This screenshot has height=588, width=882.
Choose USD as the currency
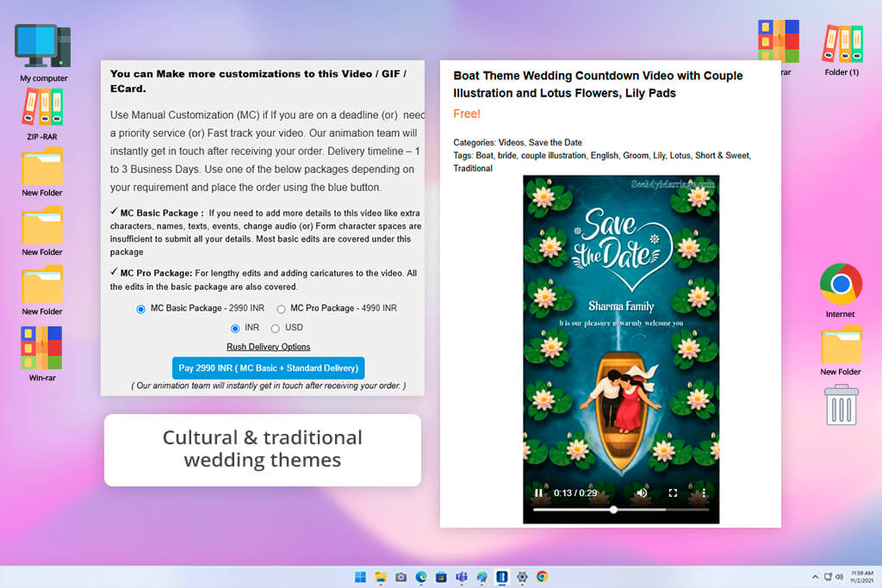tap(275, 328)
